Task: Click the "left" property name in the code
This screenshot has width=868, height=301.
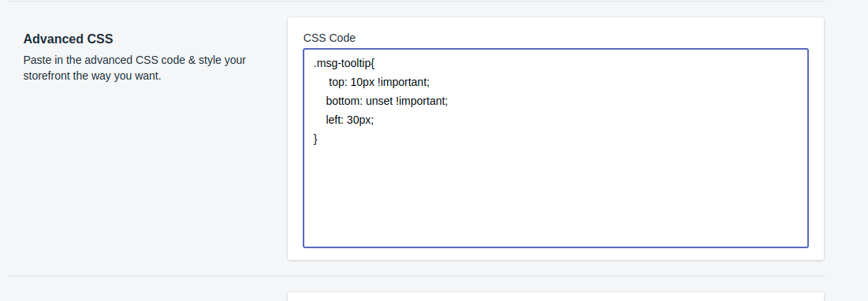Action: point(333,120)
